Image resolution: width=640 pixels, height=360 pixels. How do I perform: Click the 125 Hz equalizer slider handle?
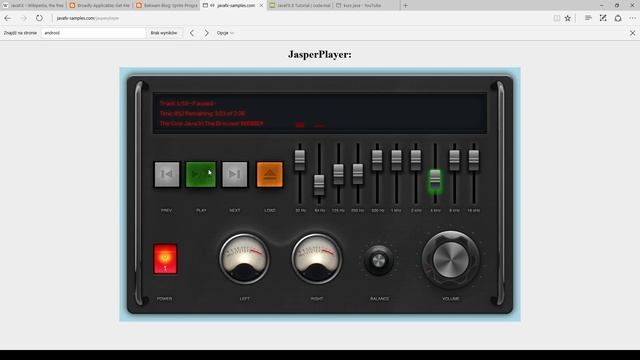[338, 174]
